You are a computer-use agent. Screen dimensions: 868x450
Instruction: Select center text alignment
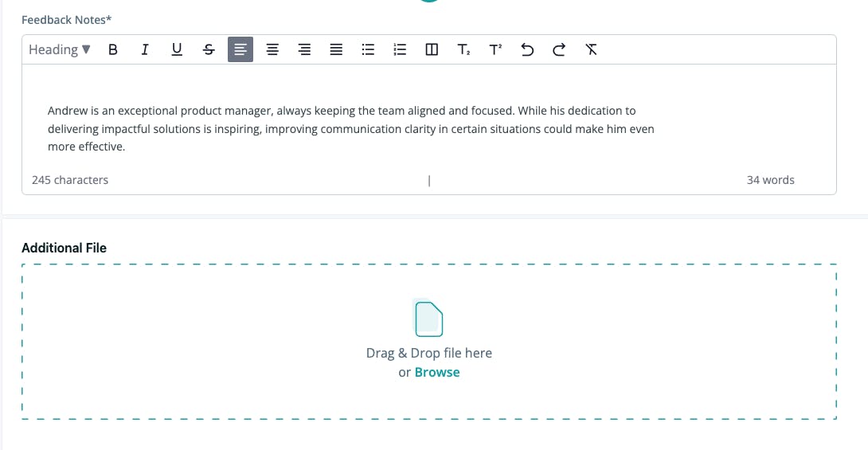tap(272, 49)
